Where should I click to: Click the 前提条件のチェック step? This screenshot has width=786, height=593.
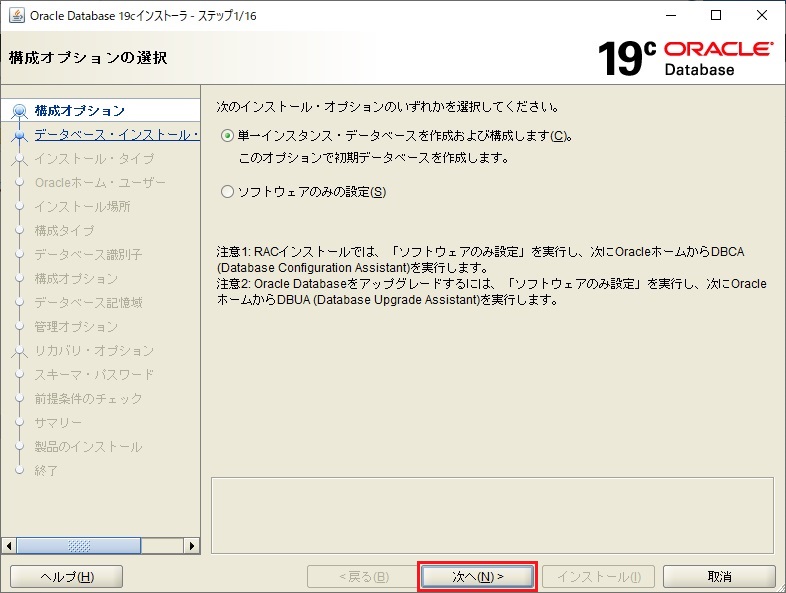[88, 399]
